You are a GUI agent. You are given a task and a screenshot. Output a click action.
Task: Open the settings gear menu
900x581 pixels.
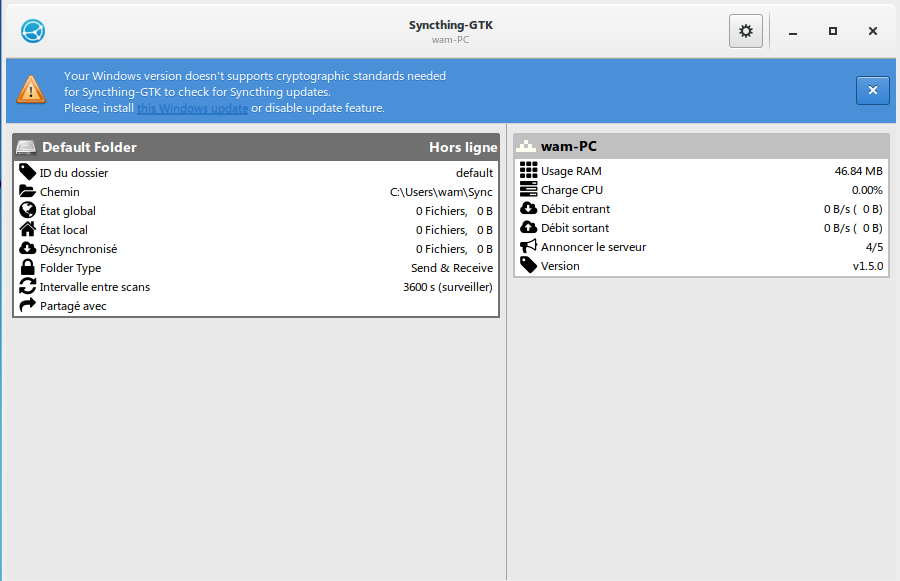pyautogui.click(x=745, y=31)
